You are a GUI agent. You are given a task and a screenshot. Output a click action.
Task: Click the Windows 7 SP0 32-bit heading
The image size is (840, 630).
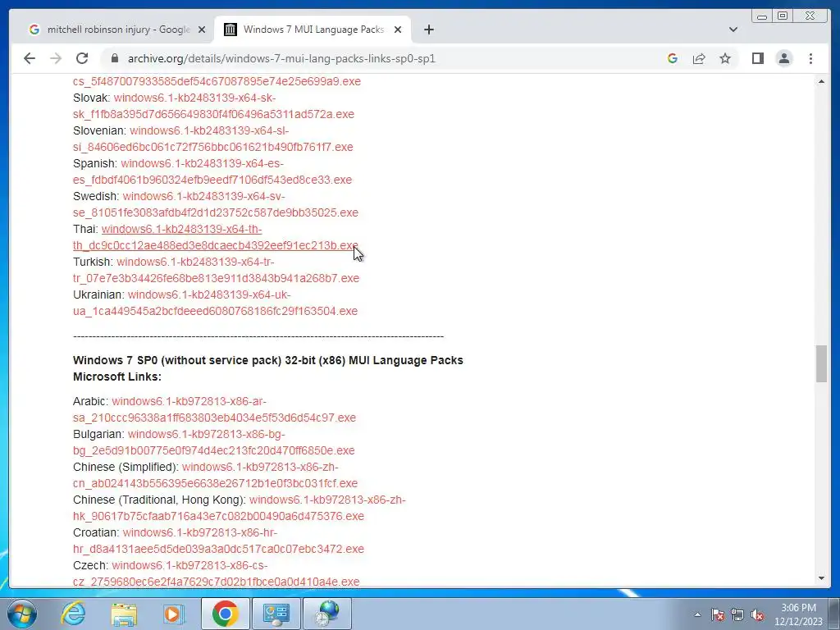(268, 368)
